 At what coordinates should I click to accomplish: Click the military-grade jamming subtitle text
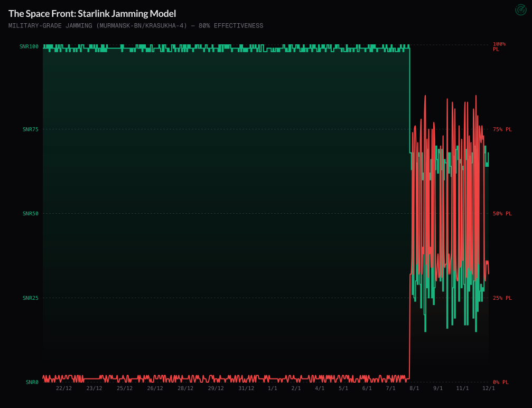pos(136,26)
